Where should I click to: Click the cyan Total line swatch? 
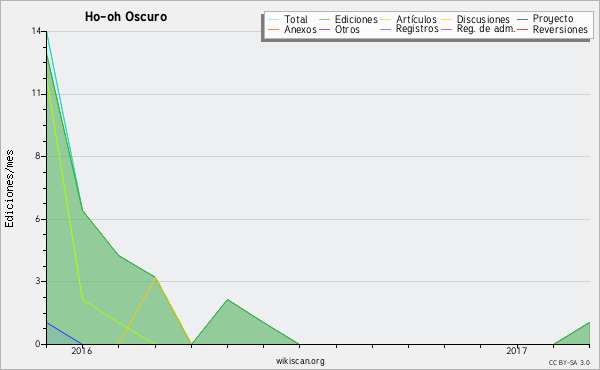(x=274, y=20)
